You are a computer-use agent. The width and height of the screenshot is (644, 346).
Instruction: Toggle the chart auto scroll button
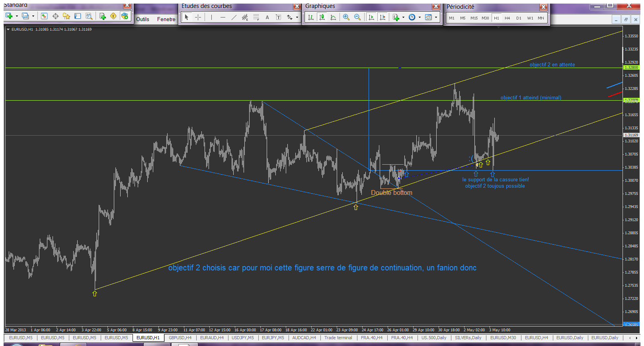[371, 17]
